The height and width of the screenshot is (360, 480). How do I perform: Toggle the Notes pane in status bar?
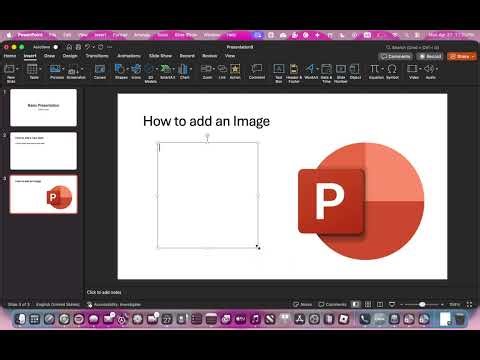[302, 304]
